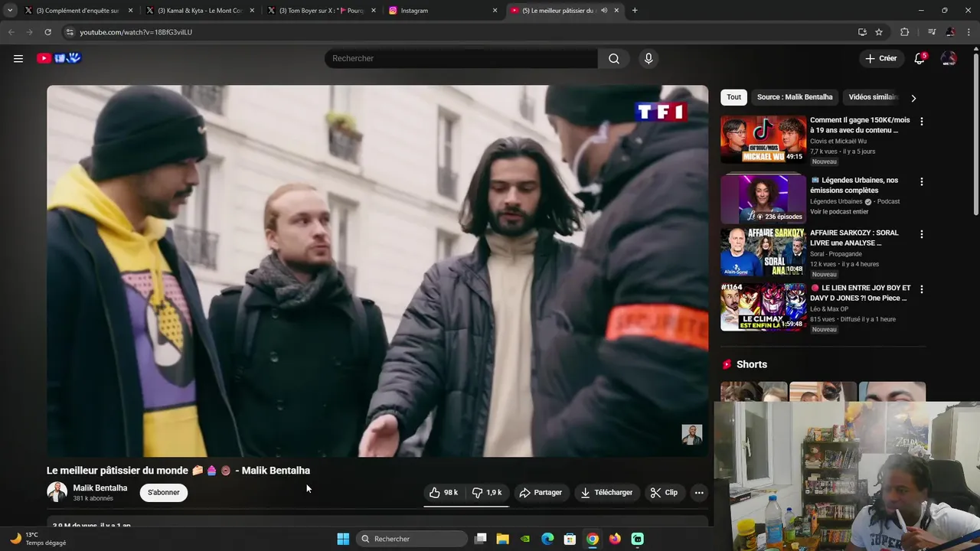Click channel watermark in video corner
This screenshot has height=551, width=980.
point(691,435)
